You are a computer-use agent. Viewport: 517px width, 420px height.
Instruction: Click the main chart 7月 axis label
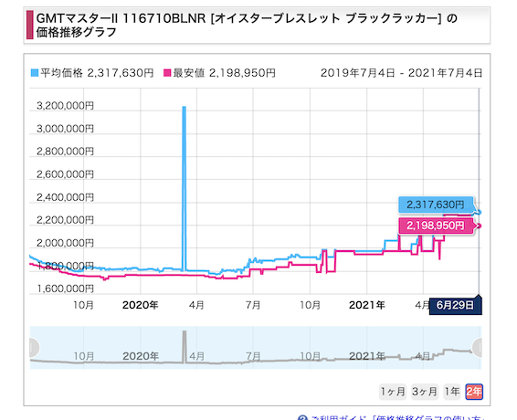[x=253, y=305]
